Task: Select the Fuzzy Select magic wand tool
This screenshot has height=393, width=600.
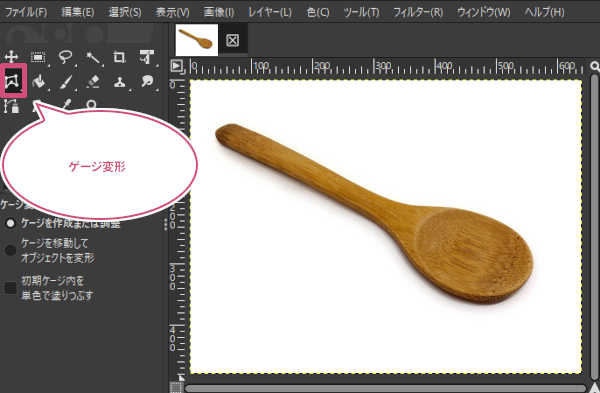Action: click(x=93, y=57)
